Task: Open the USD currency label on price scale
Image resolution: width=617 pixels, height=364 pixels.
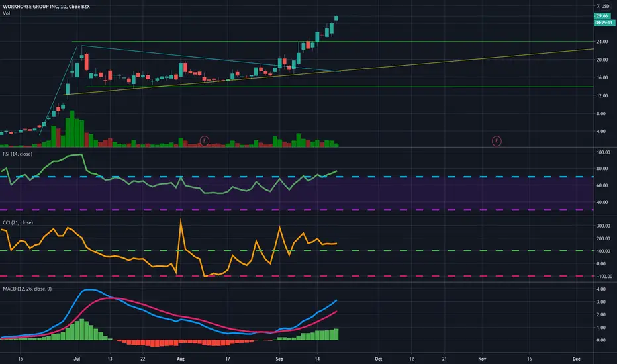Action: click(x=605, y=6)
